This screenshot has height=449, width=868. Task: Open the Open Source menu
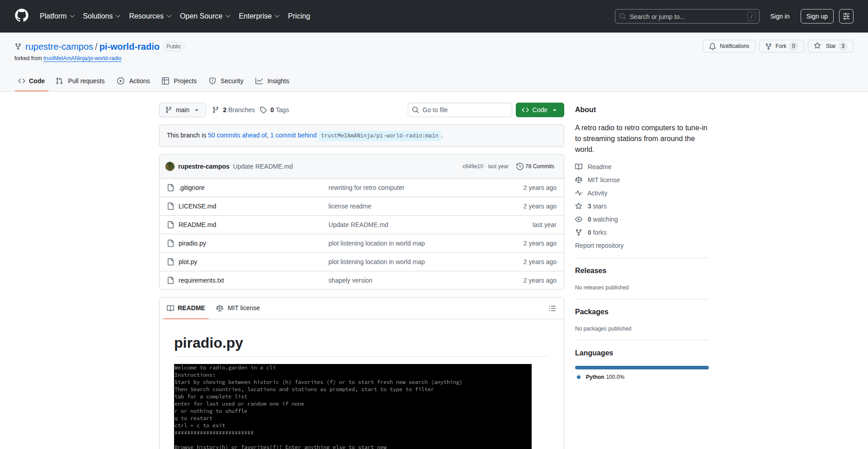tap(205, 16)
